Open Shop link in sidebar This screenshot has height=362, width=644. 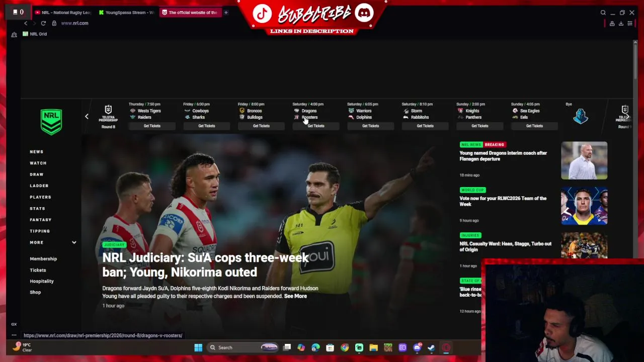[35, 292]
